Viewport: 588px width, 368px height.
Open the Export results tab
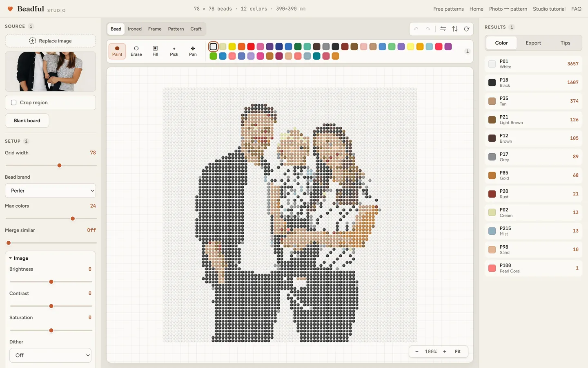click(533, 43)
